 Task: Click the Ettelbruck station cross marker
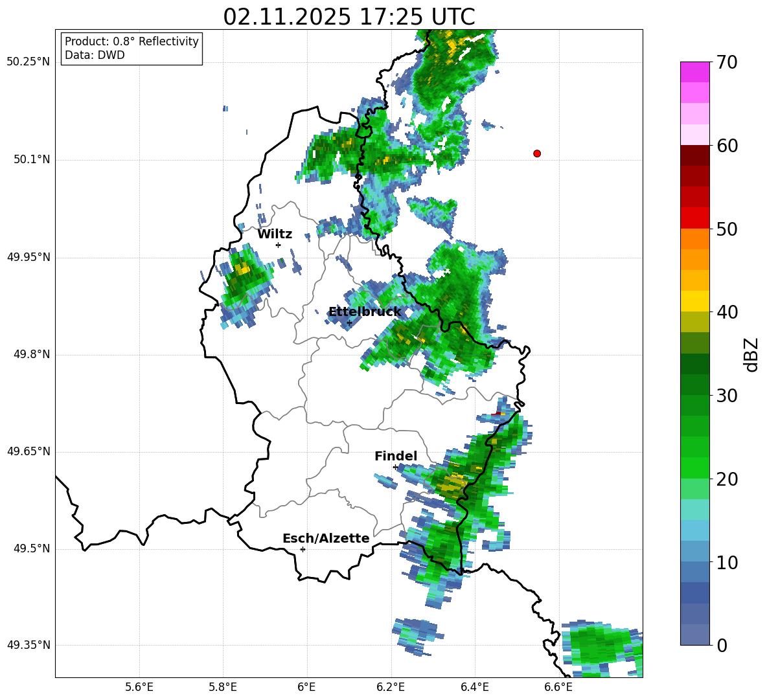point(349,322)
